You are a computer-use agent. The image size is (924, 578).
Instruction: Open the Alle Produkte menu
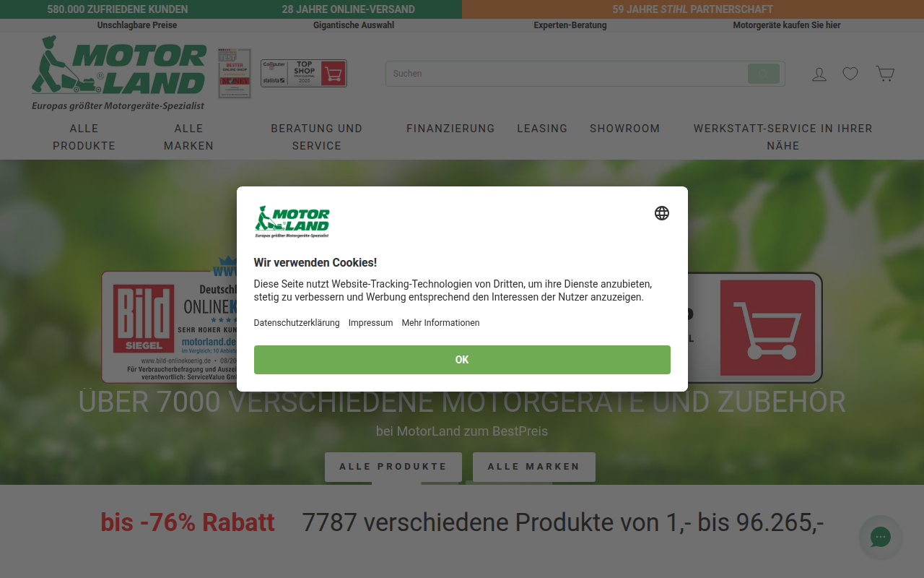[x=84, y=137]
